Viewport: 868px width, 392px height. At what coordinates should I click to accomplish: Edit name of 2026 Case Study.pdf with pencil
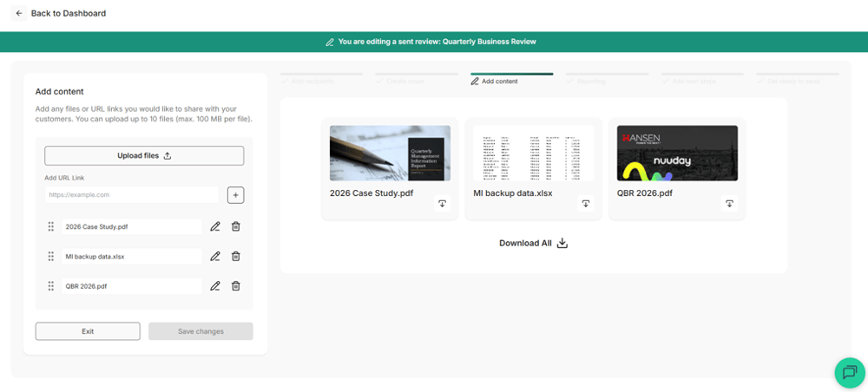pyautogui.click(x=215, y=226)
